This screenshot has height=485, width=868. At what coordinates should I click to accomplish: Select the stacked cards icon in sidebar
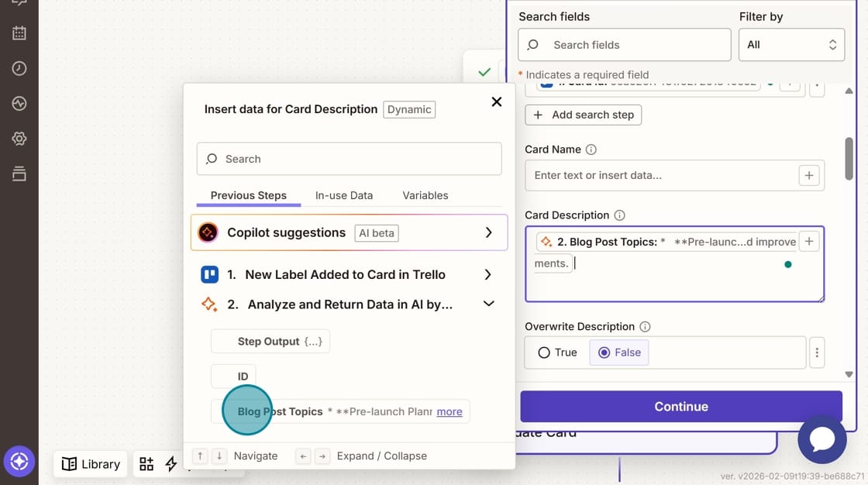pyautogui.click(x=19, y=173)
